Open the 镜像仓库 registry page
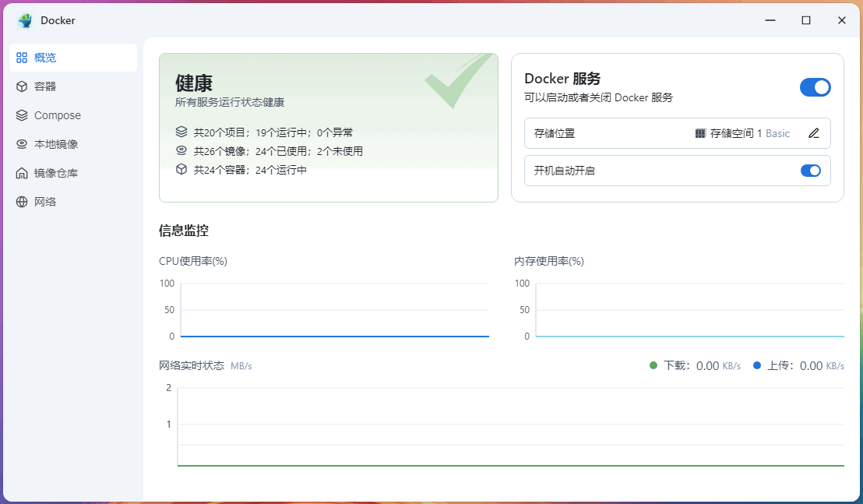 pos(73,173)
